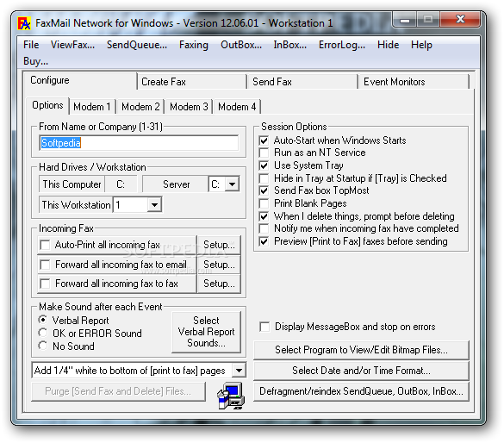This screenshot has width=504, height=443.
Task: Select the Configure tab
Action: point(80,80)
